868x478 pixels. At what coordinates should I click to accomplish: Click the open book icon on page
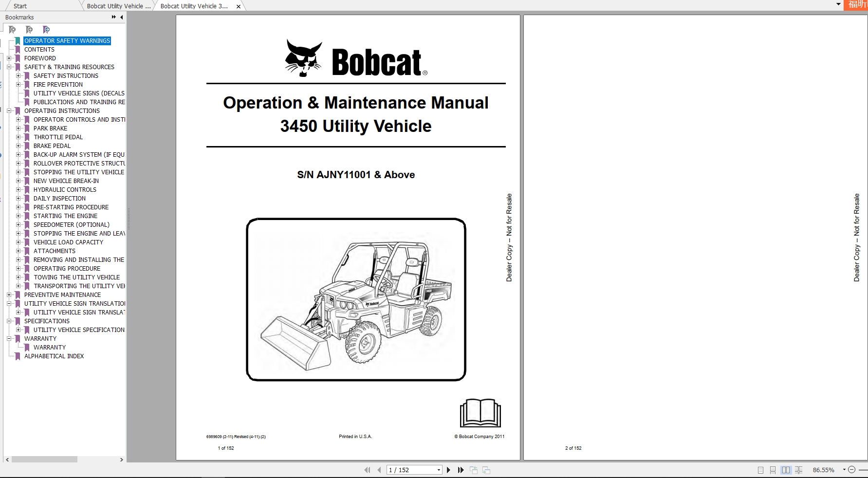[480, 413]
